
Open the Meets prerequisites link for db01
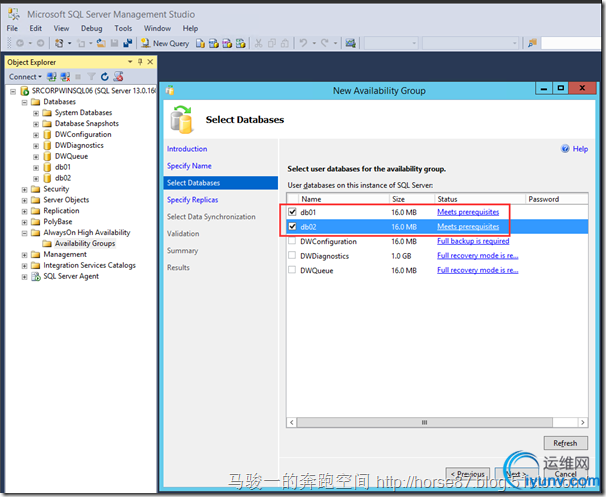[x=468, y=212]
